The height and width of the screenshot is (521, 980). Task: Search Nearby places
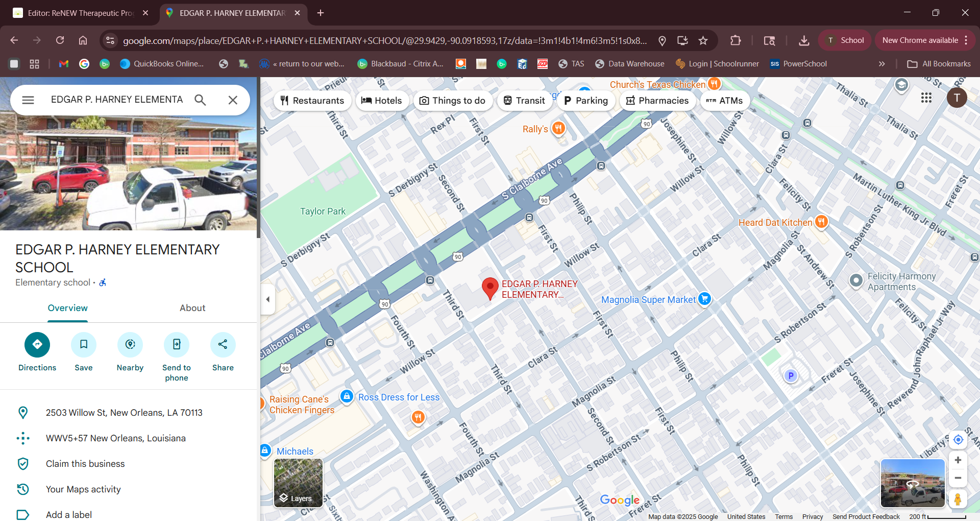coord(130,352)
